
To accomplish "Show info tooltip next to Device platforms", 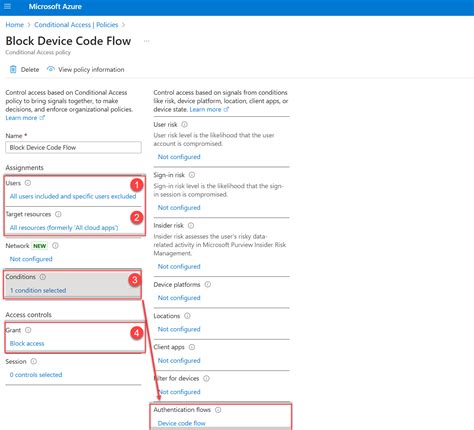I will [x=207, y=284].
